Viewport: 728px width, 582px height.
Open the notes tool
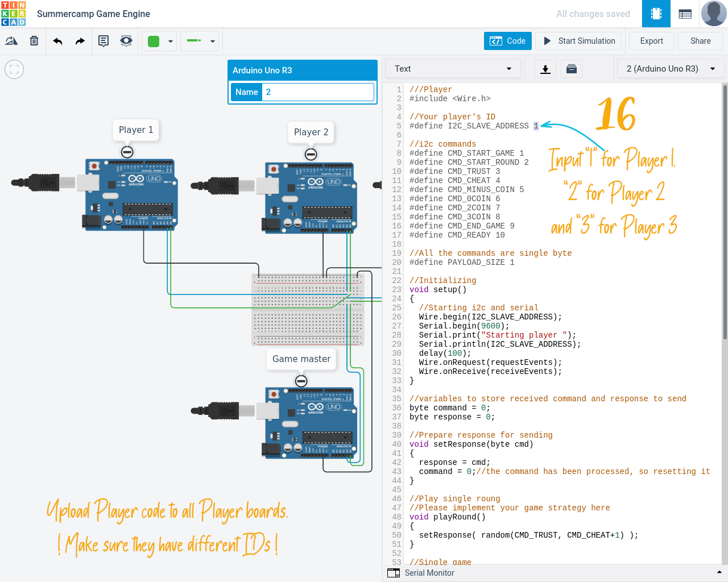[104, 41]
